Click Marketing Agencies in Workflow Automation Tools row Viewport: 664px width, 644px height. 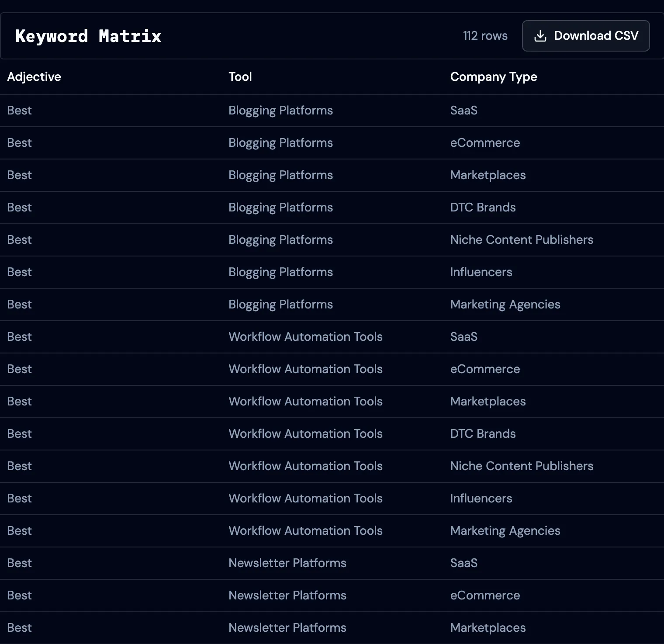click(505, 531)
